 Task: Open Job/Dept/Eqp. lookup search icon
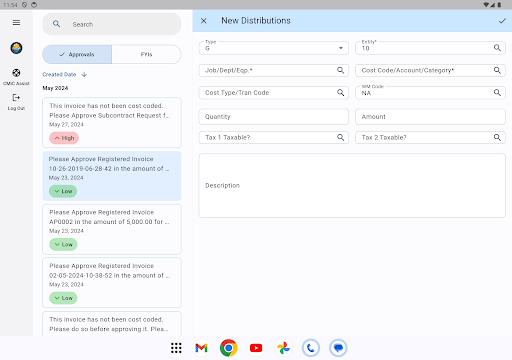(x=340, y=70)
